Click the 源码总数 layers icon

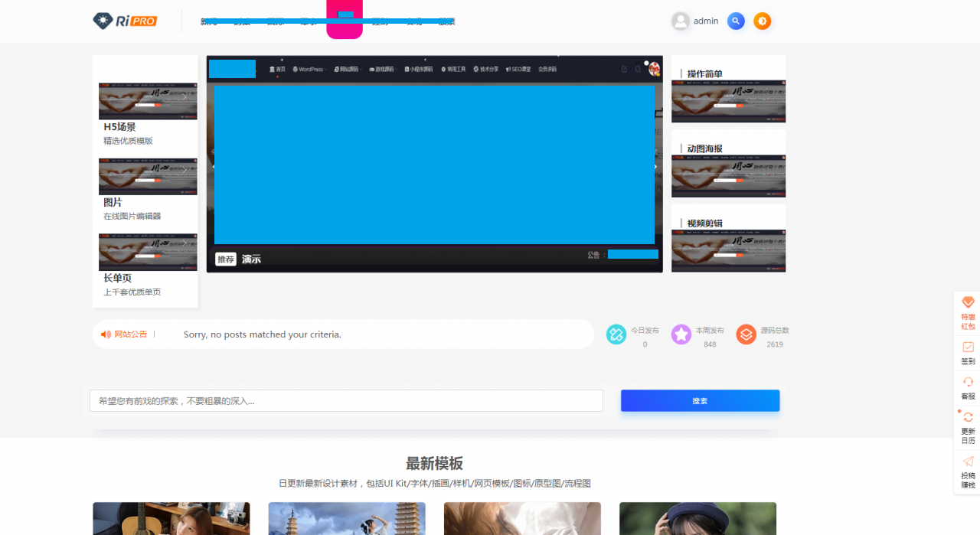[x=746, y=334]
